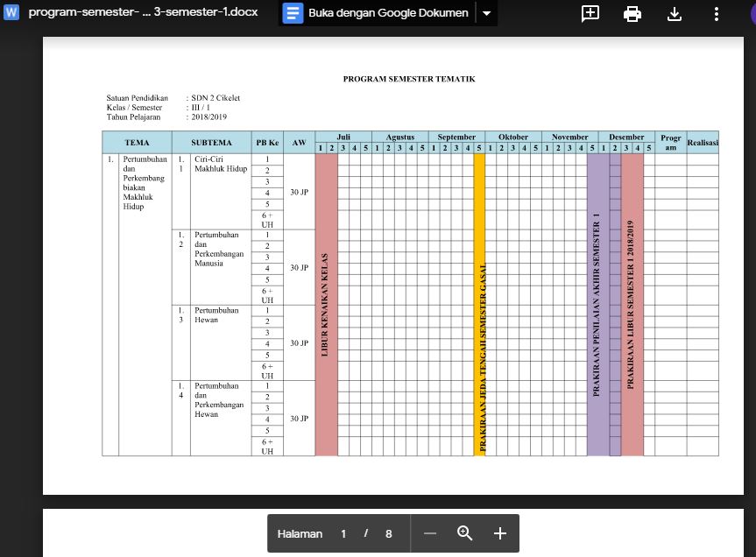Screen dimensions: 756x557
Task: Click the Desember month header
Action: point(626,137)
